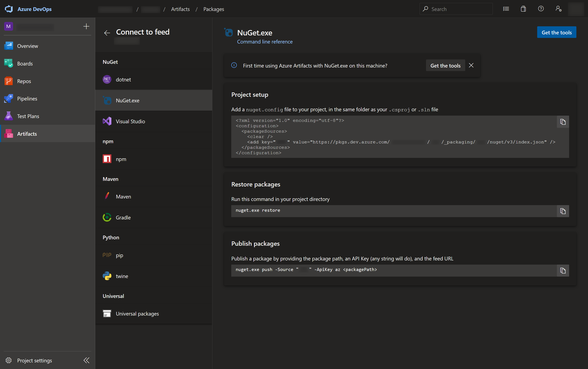588x369 pixels.
Task: Click the PIP logo icon
Action: tap(107, 255)
